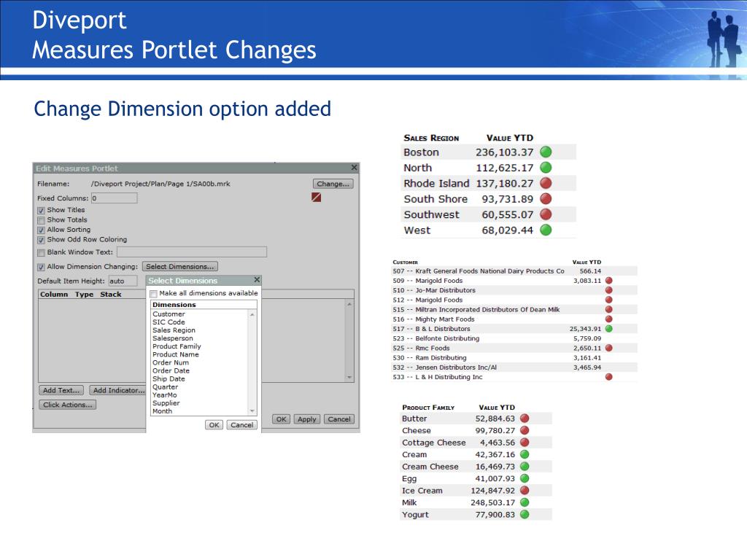
Task: Click the red indicator beside Butter
Action: click(524, 419)
